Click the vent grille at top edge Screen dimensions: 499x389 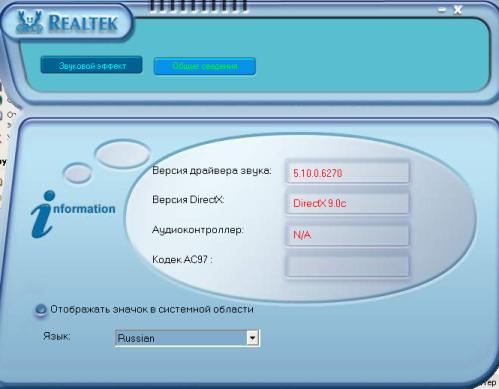tap(198, 6)
